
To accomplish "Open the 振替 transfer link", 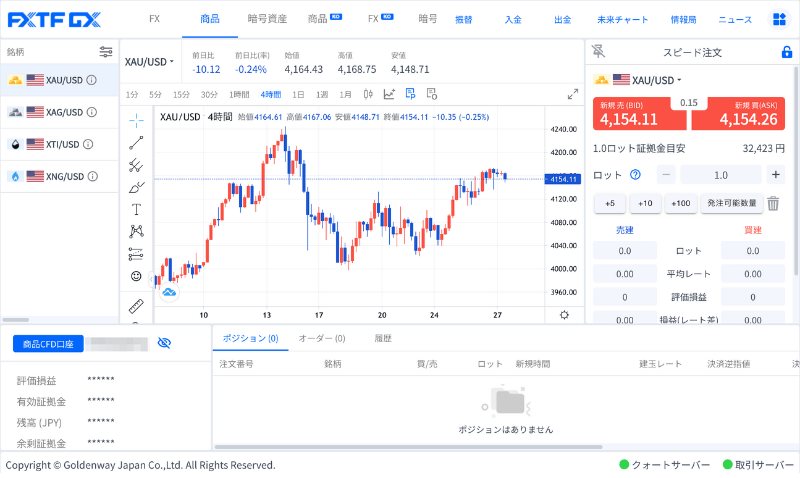I will coord(464,19).
